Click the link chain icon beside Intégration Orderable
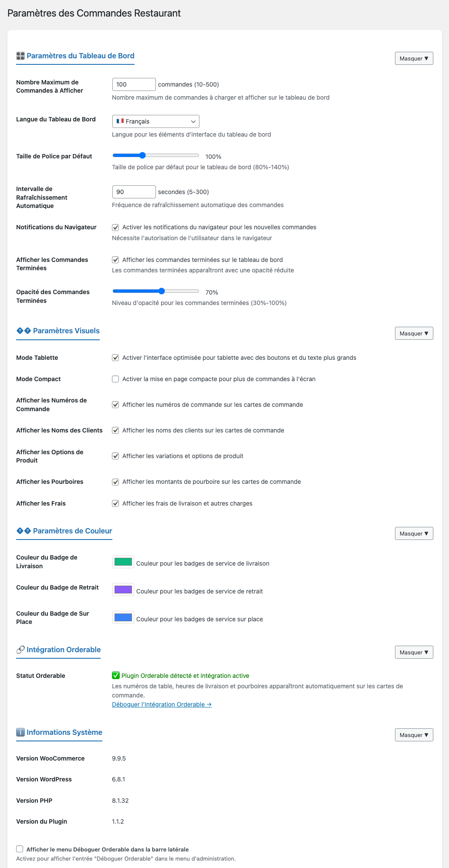Image resolution: width=449 pixels, height=868 pixels. tap(20, 650)
